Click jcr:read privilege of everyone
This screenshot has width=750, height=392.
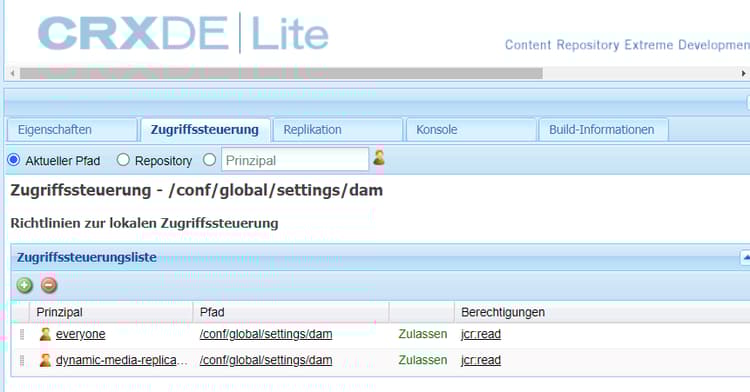click(x=481, y=334)
